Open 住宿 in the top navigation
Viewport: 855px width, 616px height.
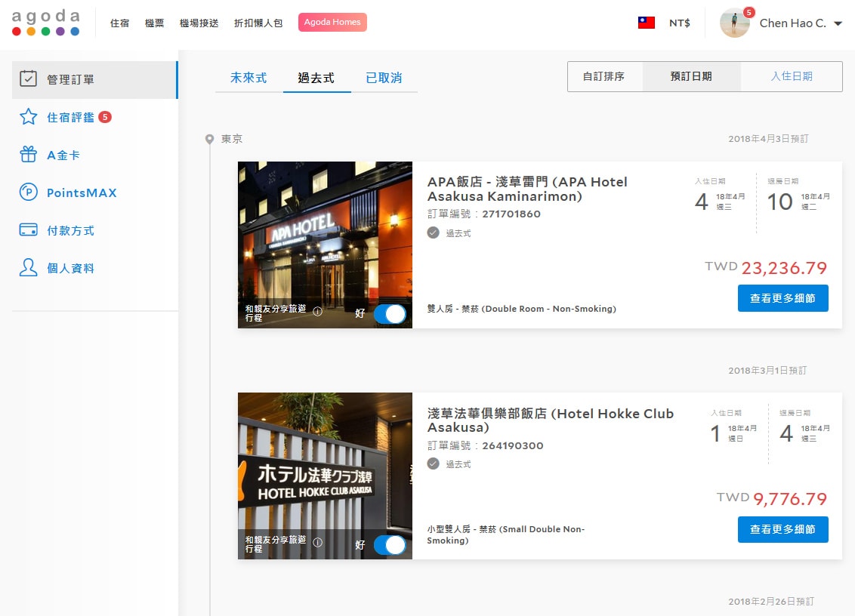[x=119, y=23]
